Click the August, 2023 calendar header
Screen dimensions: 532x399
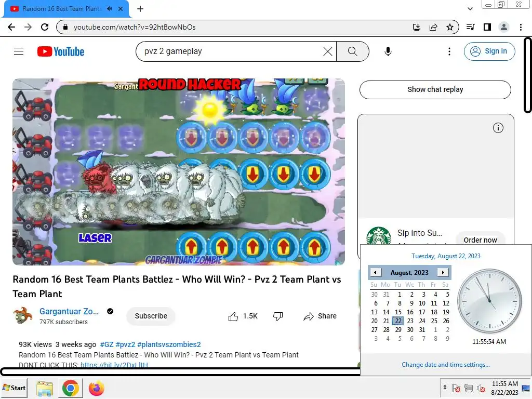tap(409, 272)
